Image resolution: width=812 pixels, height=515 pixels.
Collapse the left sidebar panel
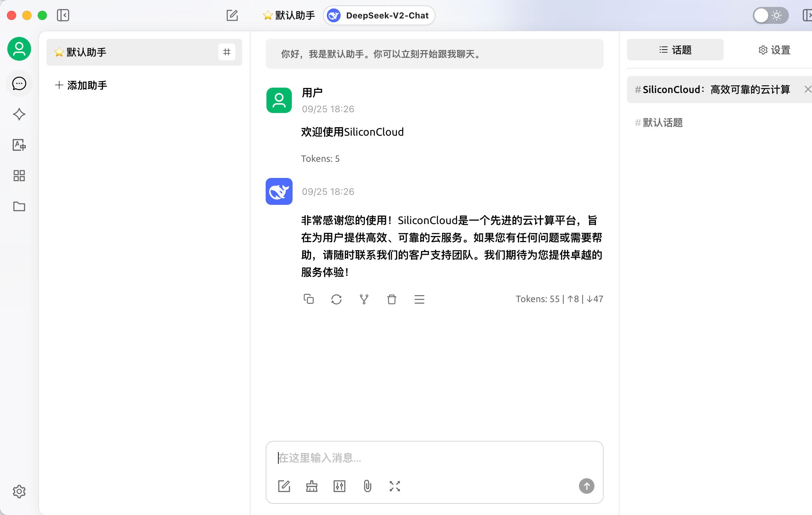64,15
